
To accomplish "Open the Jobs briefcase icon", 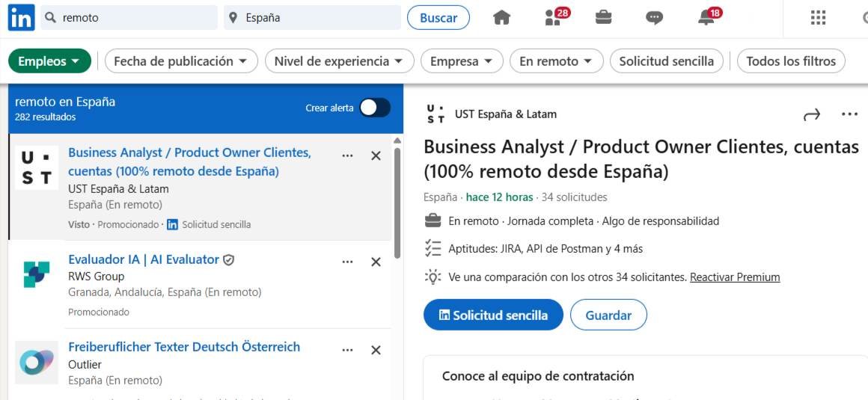I will coord(603,18).
